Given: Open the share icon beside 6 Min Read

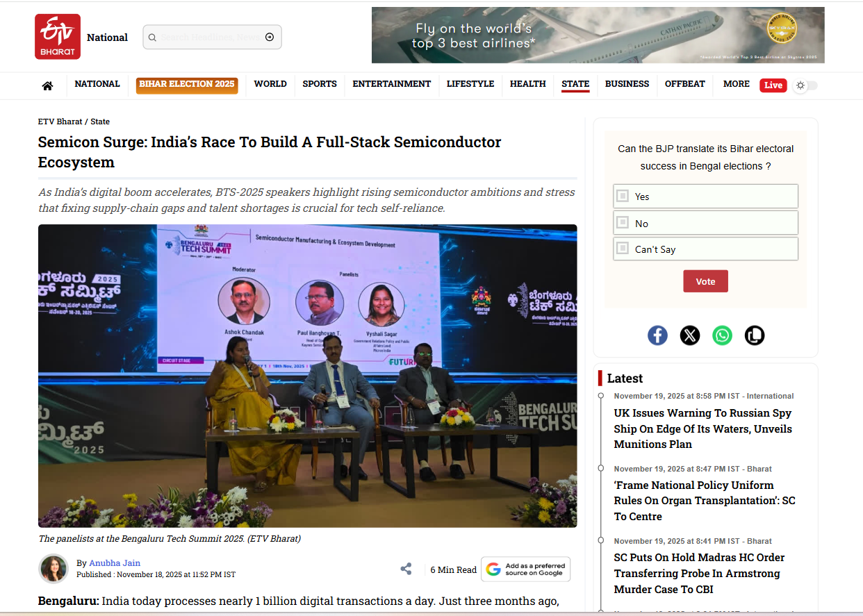Looking at the screenshot, I should (406, 569).
